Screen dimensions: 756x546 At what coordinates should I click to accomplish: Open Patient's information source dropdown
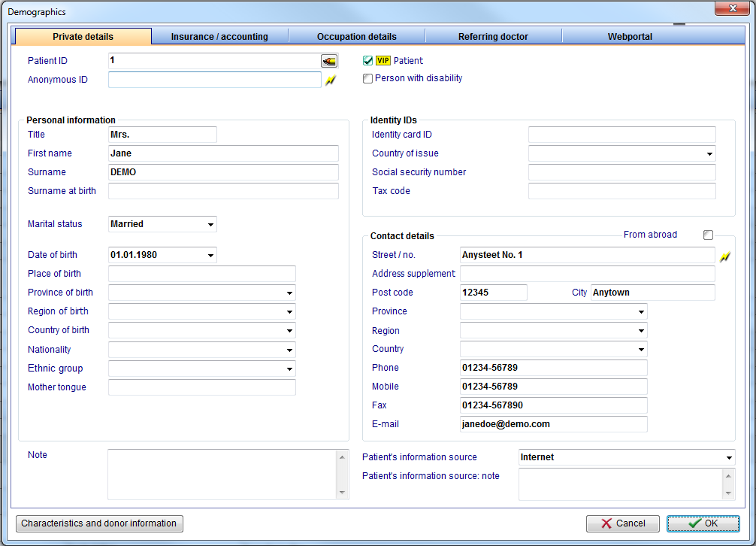click(x=728, y=457)
